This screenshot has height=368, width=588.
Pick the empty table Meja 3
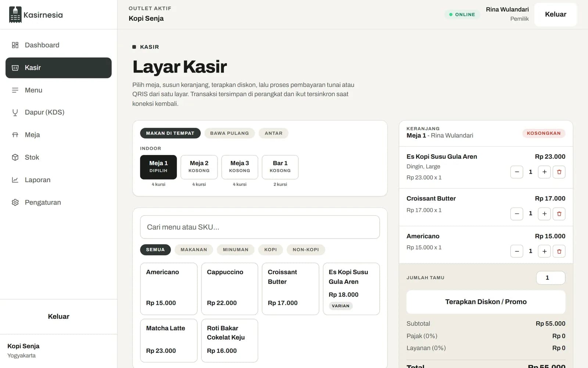click(240, 167)
